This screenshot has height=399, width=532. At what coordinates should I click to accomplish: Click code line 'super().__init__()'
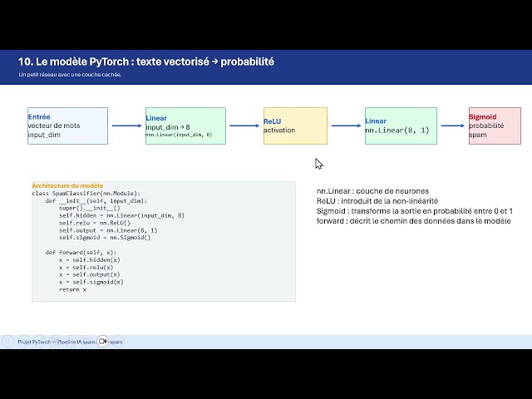click(90, 209)
